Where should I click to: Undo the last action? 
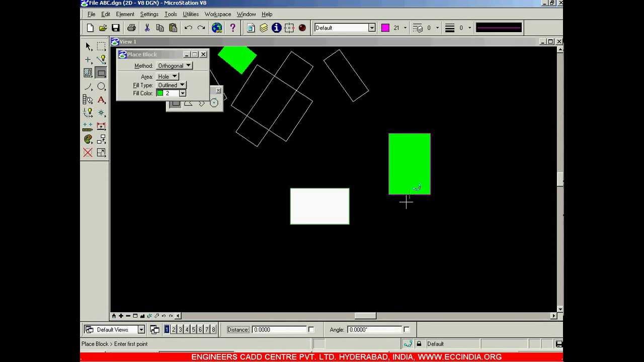pyautogui.click(x=188, y=28)
